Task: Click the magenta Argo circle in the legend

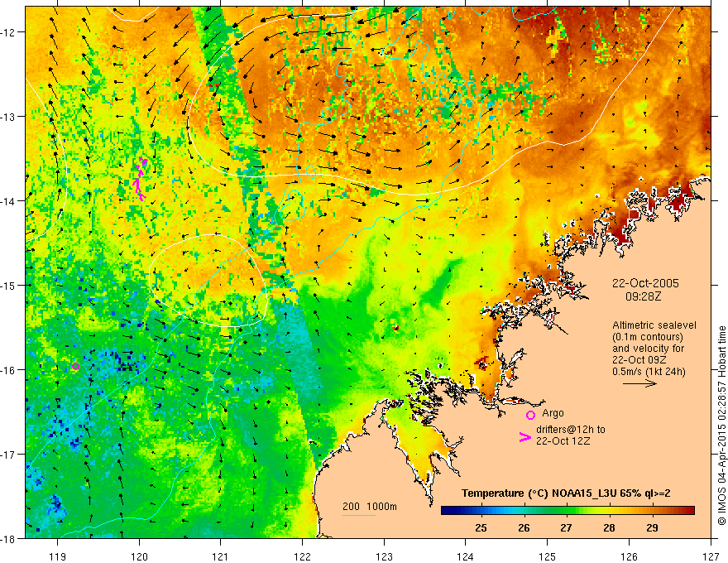Action: click(x=530, y=415)
